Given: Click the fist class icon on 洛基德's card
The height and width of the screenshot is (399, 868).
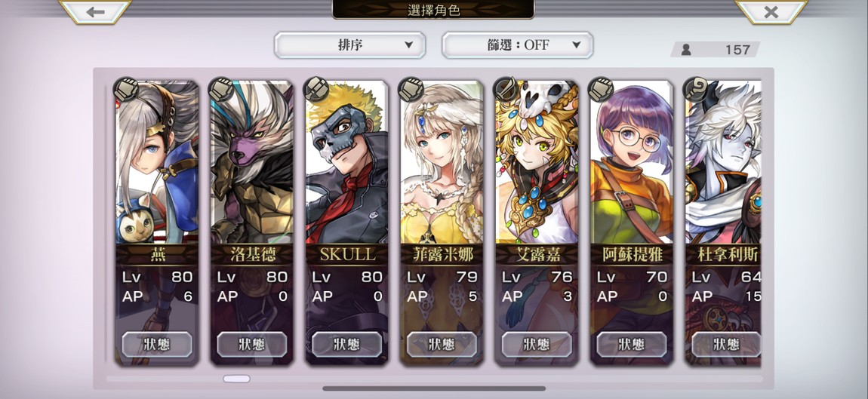Looking at the screenshot, I should click(221, 89).
